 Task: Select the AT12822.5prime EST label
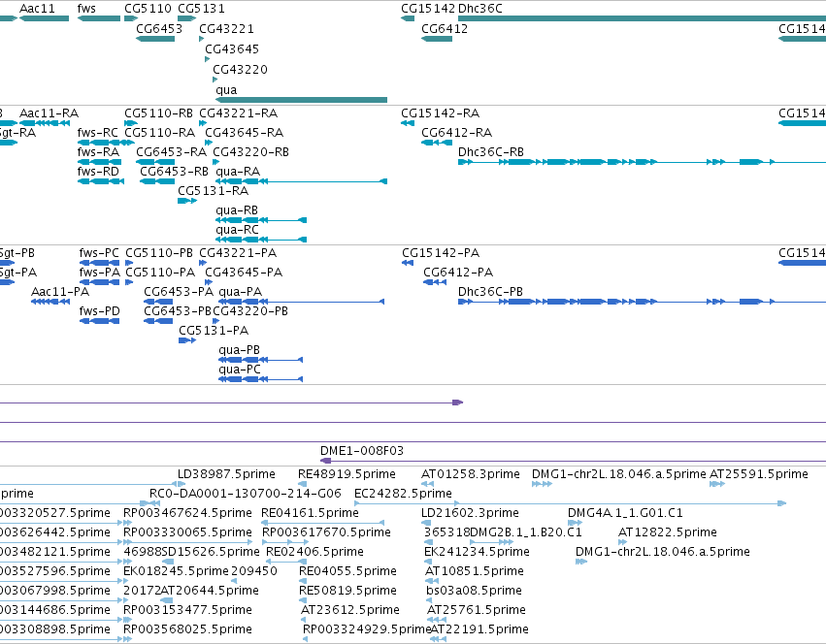[668, 532]
